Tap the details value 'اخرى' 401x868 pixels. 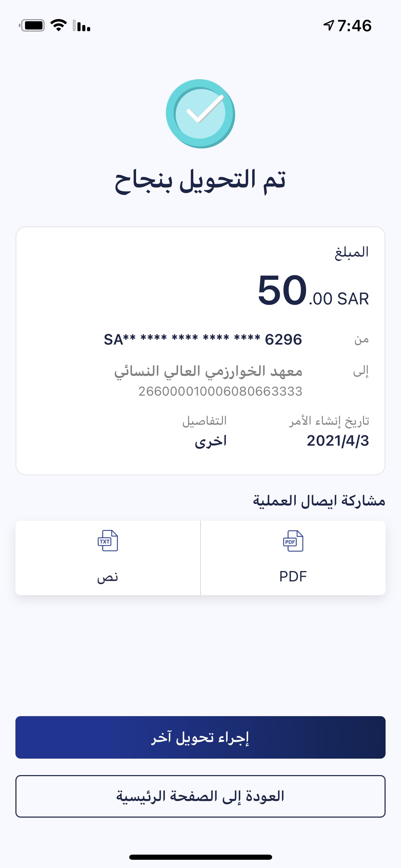point(210,441)
